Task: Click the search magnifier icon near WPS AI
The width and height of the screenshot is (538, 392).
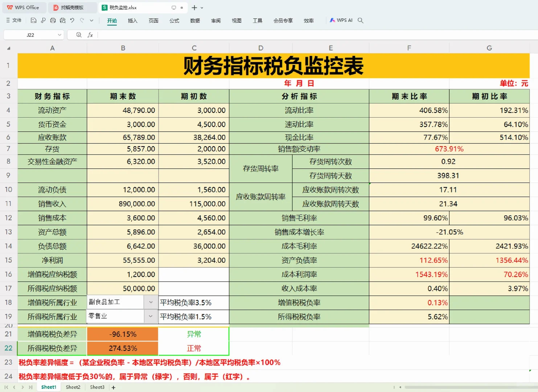Action: click(x=360, y=20)
